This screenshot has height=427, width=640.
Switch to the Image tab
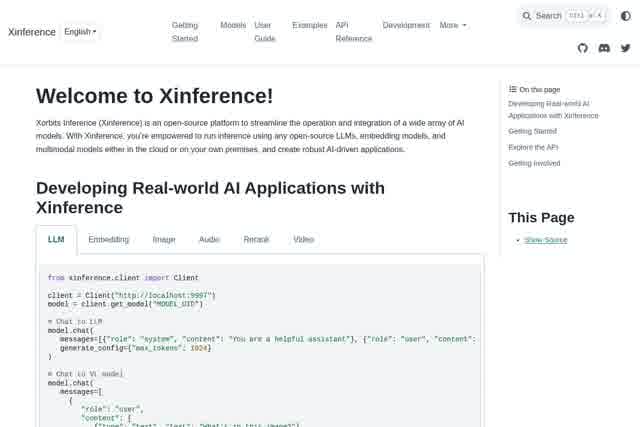[164, 240]
